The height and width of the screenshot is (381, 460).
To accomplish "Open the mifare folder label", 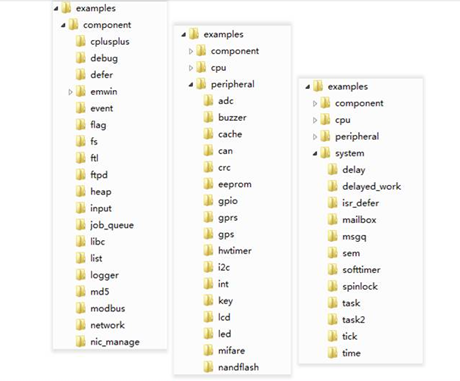I will (231, 350).
